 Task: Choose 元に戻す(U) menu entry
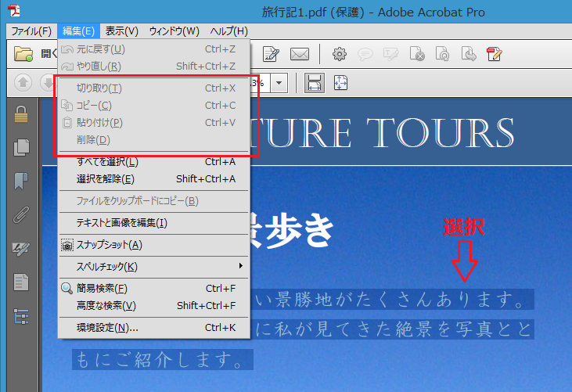click(x=154, y=49)
